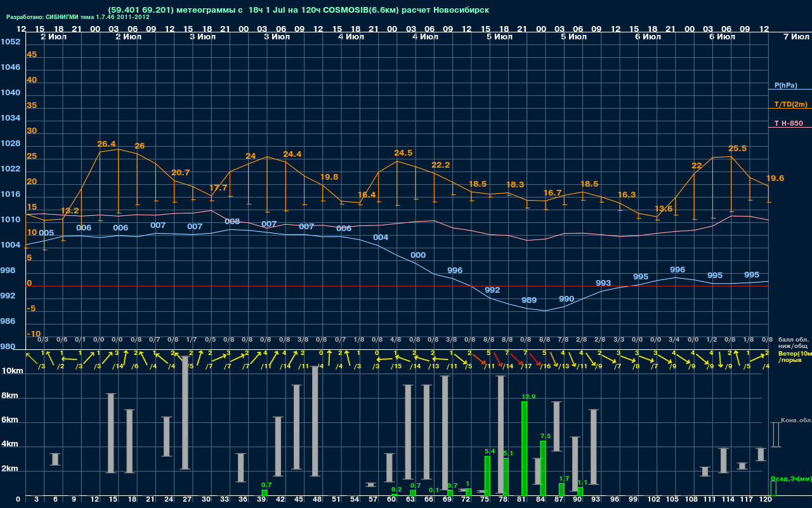Click the /15 wind gust value

[x=396, y=366]
